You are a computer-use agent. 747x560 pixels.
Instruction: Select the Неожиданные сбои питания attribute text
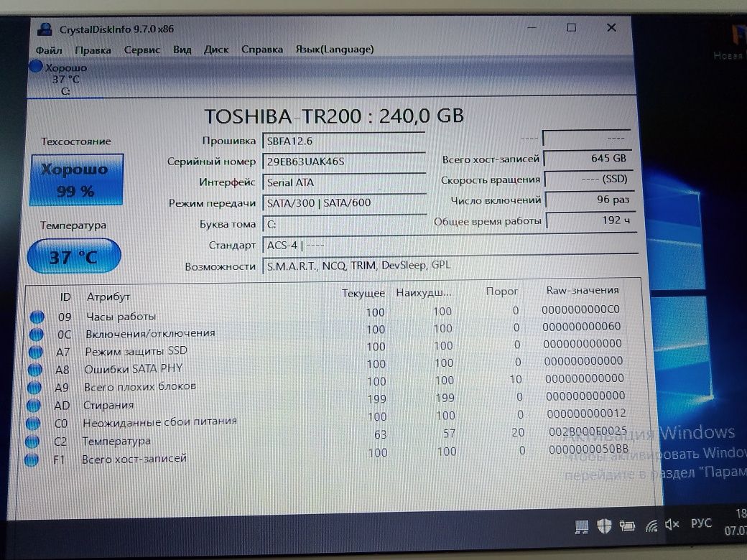pyautogui.click(x=160, y=422)
